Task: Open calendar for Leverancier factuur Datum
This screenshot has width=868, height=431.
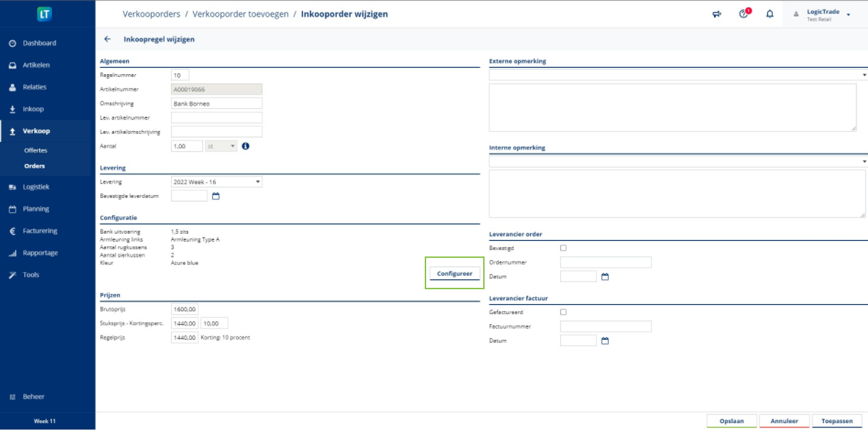Action: pyautogui.click(x=605, y=341)
